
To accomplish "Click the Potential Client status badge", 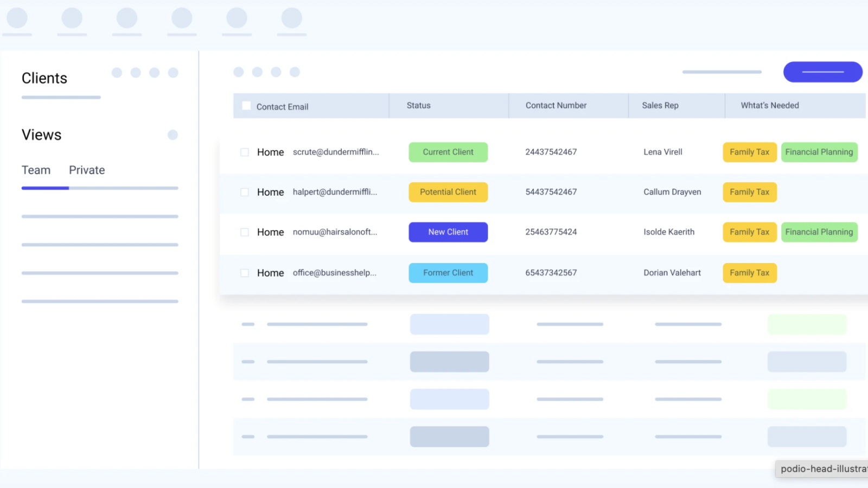I will (x=448, y=192).
